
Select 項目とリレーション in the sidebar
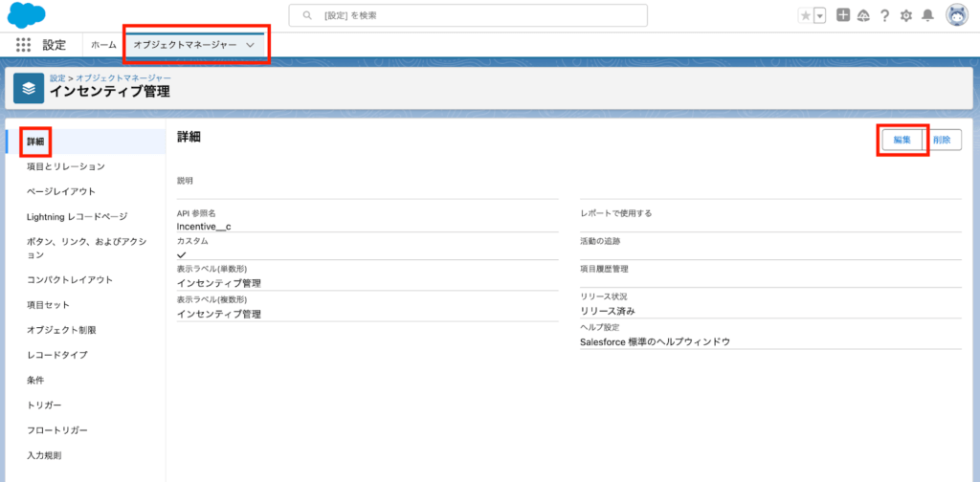[x=66, y=166]
